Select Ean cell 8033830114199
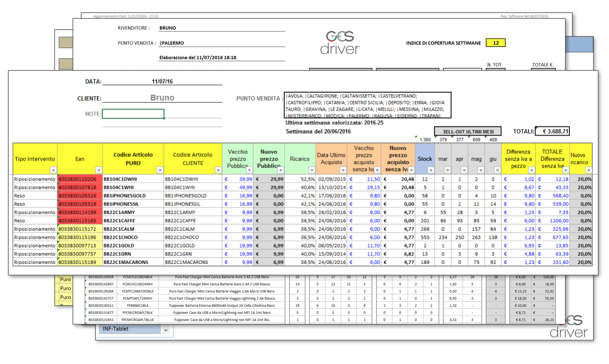This screenshot has height=364, width=609. (x=80, y=212)
